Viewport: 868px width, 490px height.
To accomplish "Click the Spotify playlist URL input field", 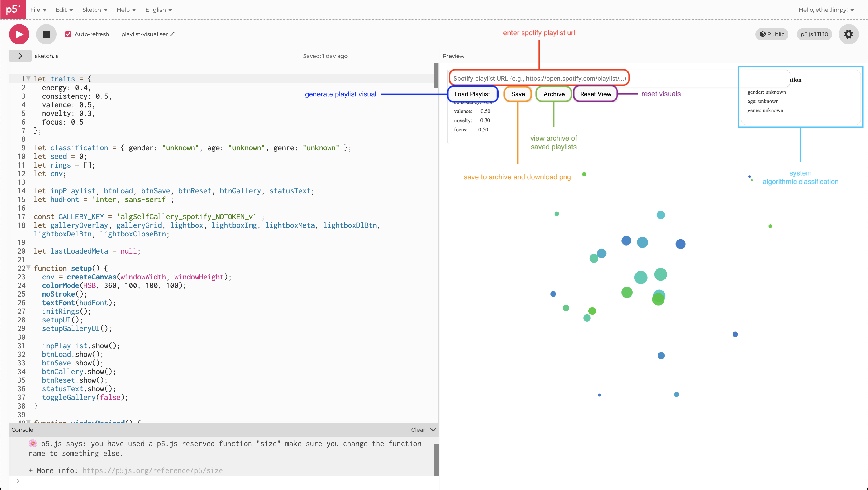I will [539, 79].
